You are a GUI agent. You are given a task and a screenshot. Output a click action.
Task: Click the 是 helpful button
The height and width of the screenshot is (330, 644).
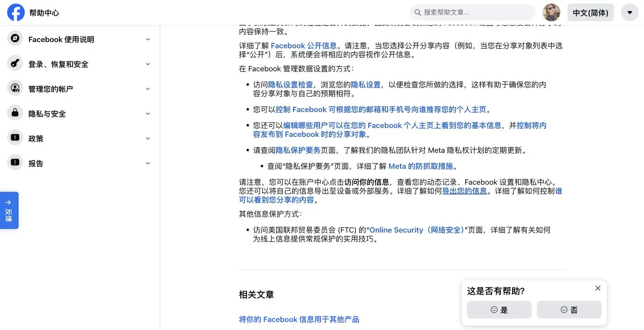click(499, 310)
